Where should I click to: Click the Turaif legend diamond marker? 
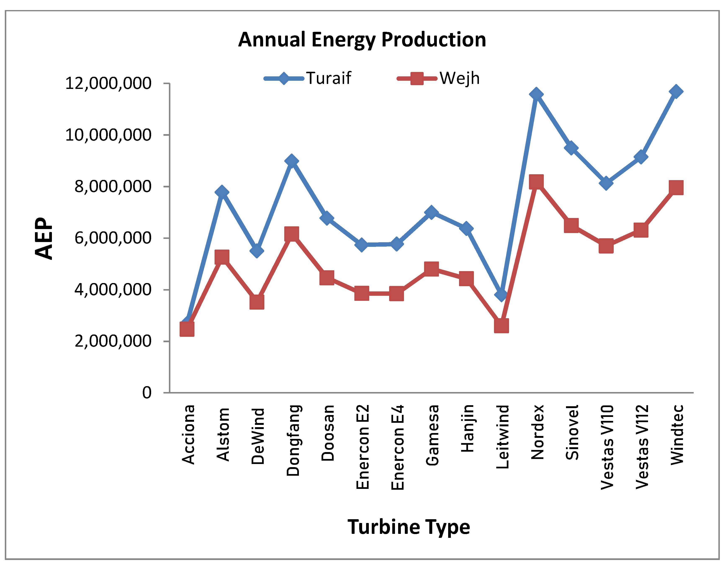[284, 79]
